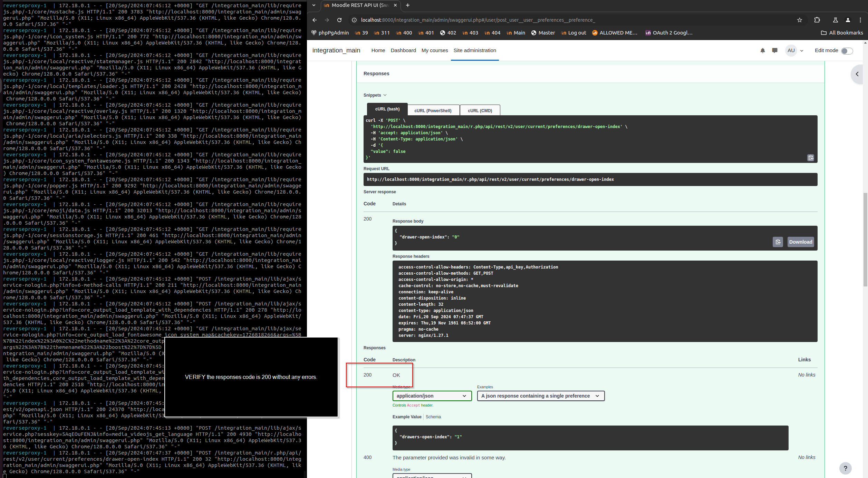Open the AU user avatar
The width and height of the screenshot is (868, 478).
(x=791, y=50)
